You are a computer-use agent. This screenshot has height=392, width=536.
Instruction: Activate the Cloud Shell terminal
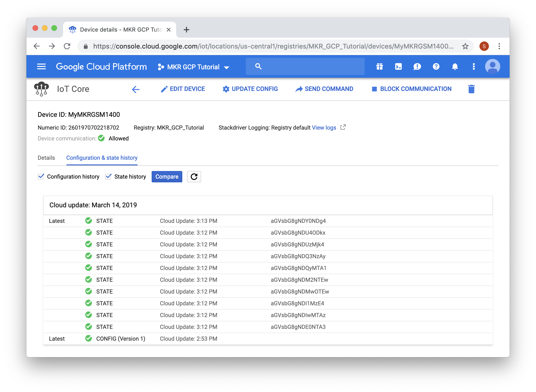(x=398, y=67)
